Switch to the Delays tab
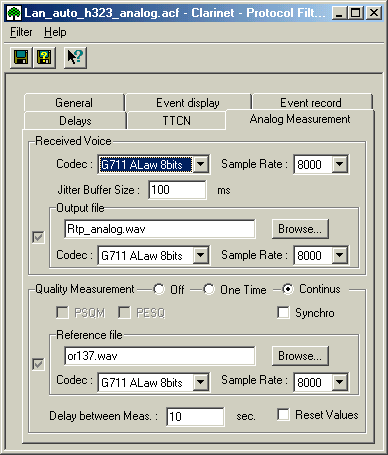 pyautogui.click(x=75, y=121)
